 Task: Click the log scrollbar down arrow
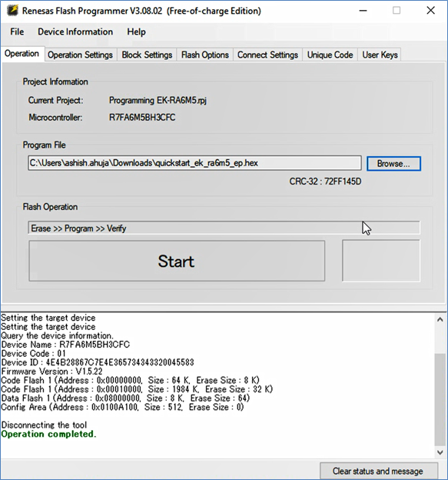point(440,452)
